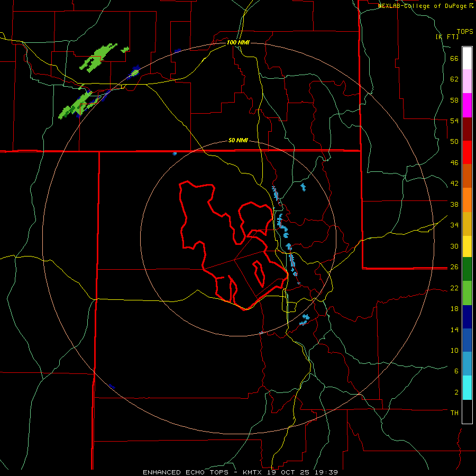The height and width of the screenshot is (476, 476).
Task: Click the legend value "6"
Action: pyautogui.click(x=456, y=371)
